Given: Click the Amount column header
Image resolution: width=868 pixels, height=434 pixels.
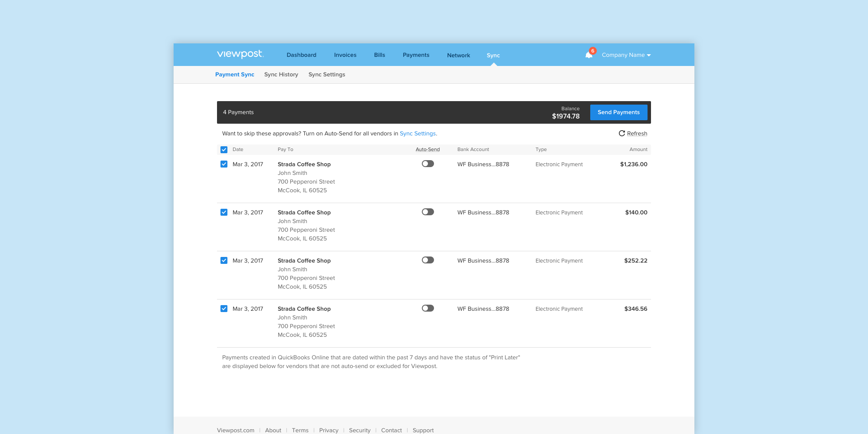Looking at the screenshot, I should (638, 150).
